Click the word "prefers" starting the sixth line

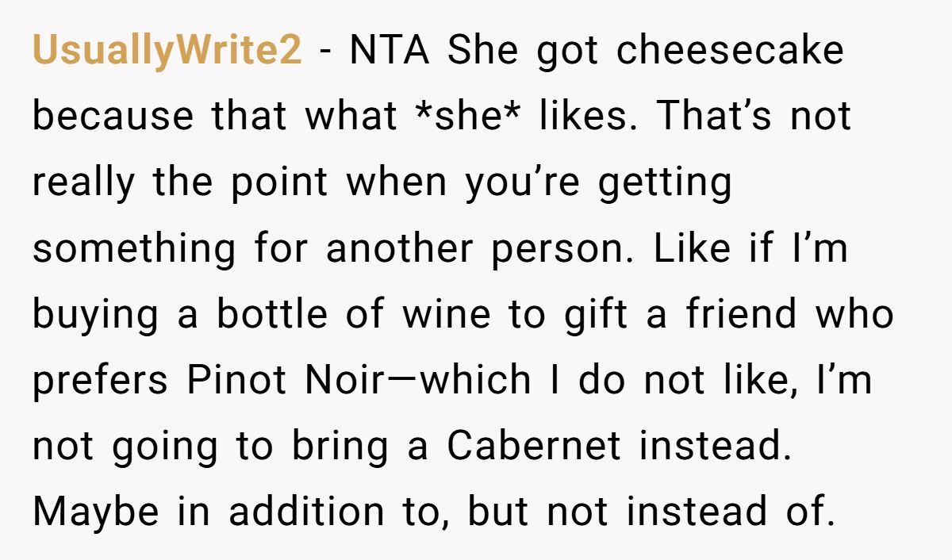pos(101,381)
